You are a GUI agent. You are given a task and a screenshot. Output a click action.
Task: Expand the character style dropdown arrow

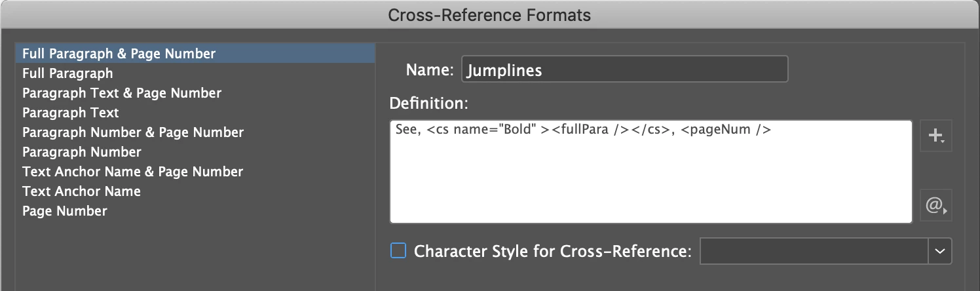point(939,251)
